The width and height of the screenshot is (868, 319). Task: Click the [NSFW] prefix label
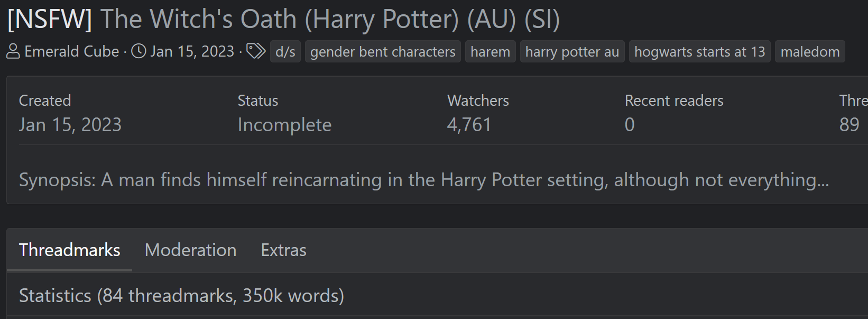click(50, 20)
